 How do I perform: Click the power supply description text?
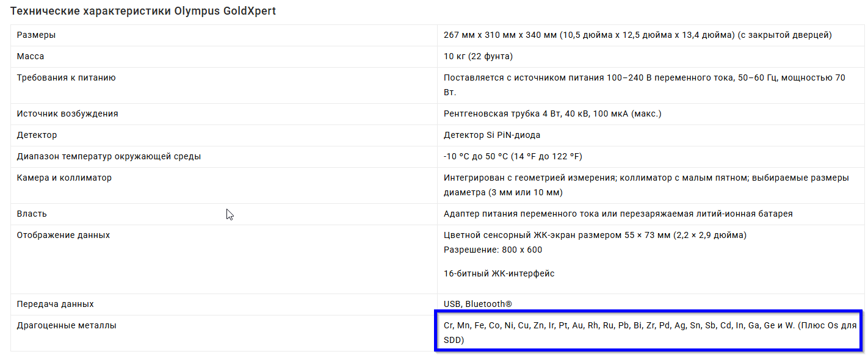point(645,85)
